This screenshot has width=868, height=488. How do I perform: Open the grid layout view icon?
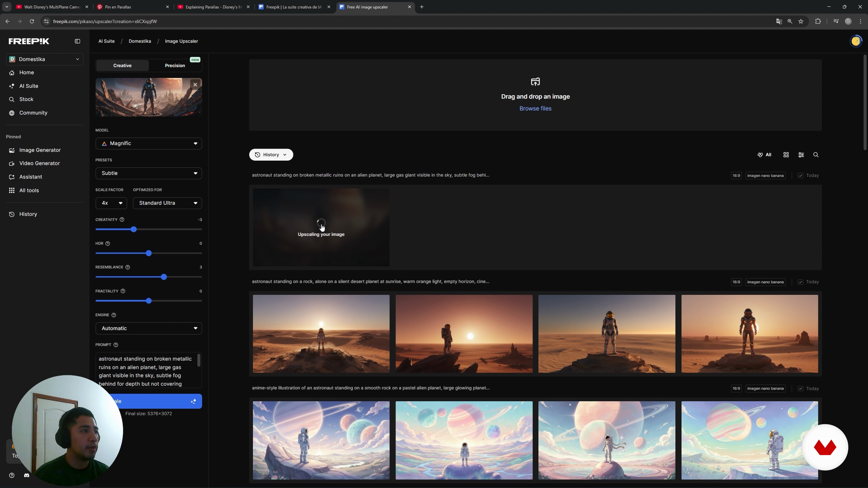click(x=786, y=155)
